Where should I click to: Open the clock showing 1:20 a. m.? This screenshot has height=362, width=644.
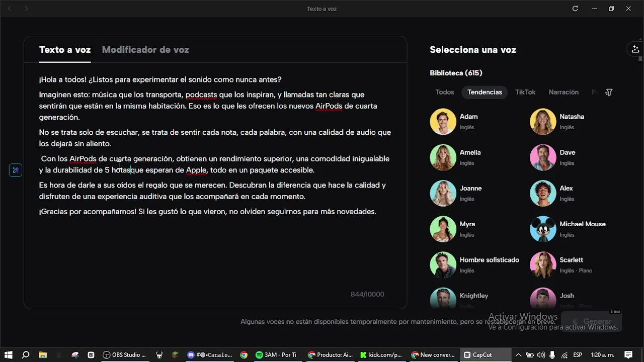(x=603, y=355)
